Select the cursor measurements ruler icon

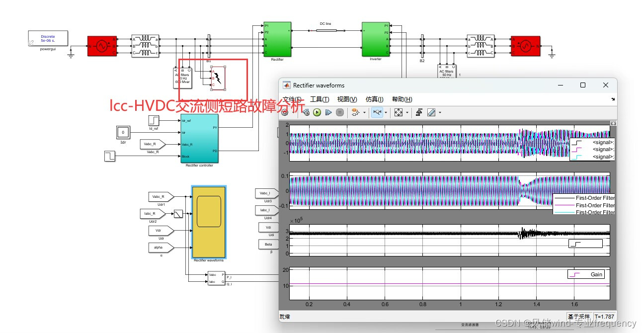click(430, 112)
